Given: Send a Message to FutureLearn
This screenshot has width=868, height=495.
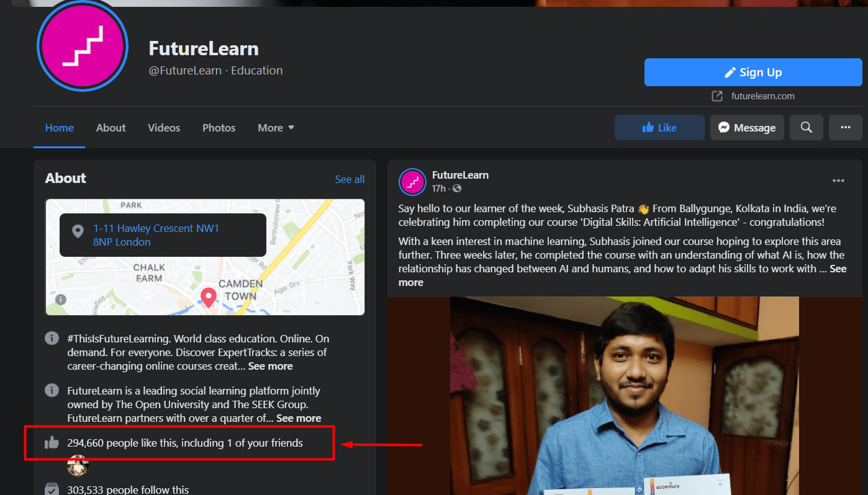Looking at the screenshot, I should 747,128.
